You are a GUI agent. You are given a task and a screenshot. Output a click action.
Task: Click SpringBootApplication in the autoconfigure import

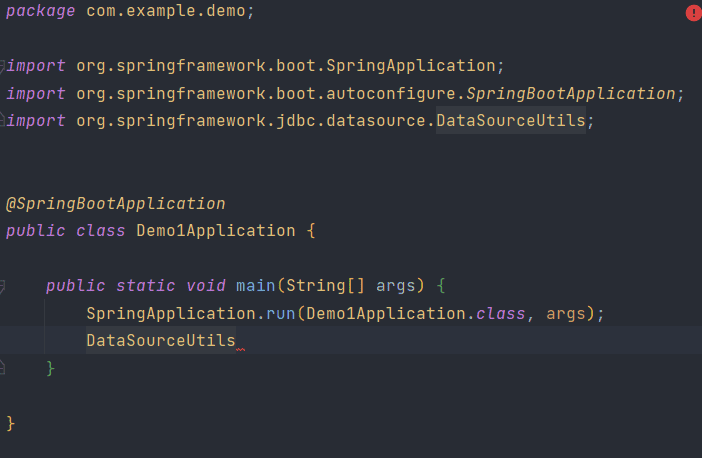571,94
